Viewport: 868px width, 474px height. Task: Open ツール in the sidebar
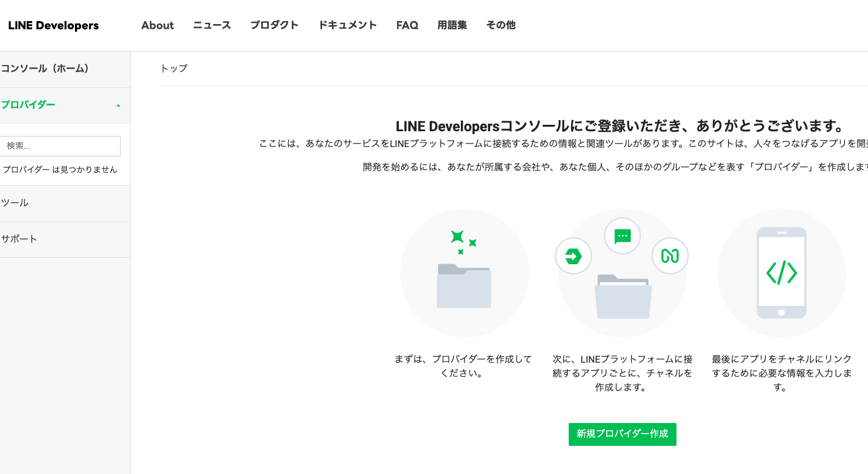(x=65, y=203)
